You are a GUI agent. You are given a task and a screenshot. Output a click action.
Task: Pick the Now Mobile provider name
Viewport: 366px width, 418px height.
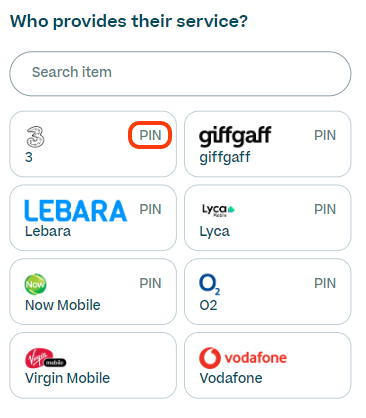click(63, 305)
